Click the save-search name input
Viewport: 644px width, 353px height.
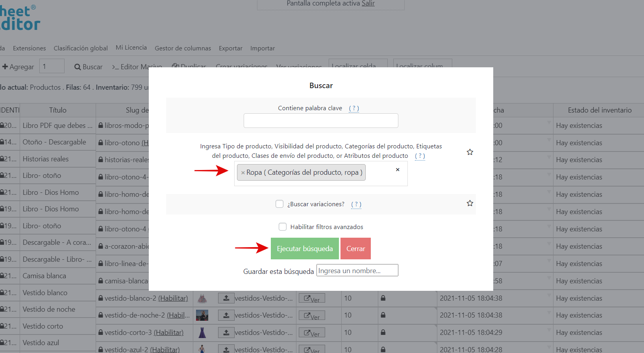coord(357,271)
